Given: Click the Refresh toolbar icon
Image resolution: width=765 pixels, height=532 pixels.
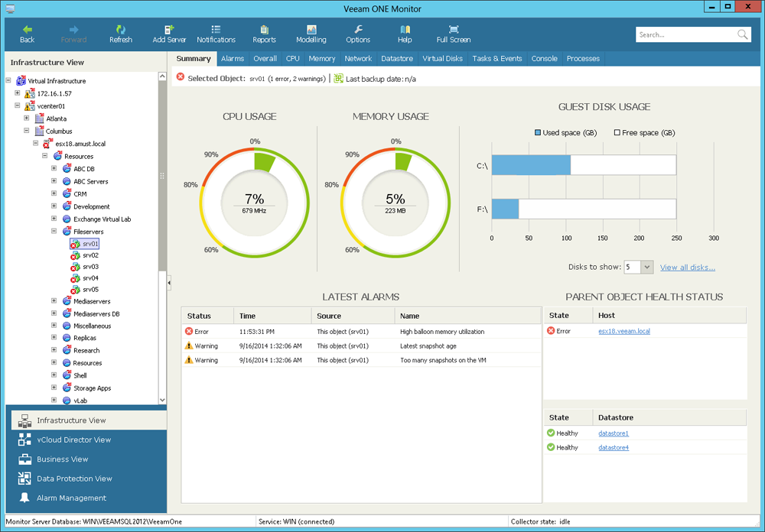Looking at the screenshot, I should click(120, 30).
